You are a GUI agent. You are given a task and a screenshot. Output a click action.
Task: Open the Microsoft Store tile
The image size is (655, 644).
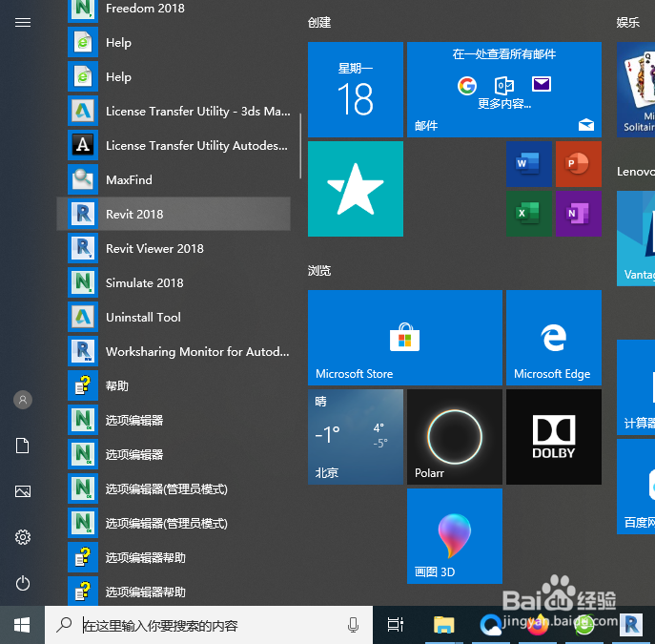(x=405, y=338)
